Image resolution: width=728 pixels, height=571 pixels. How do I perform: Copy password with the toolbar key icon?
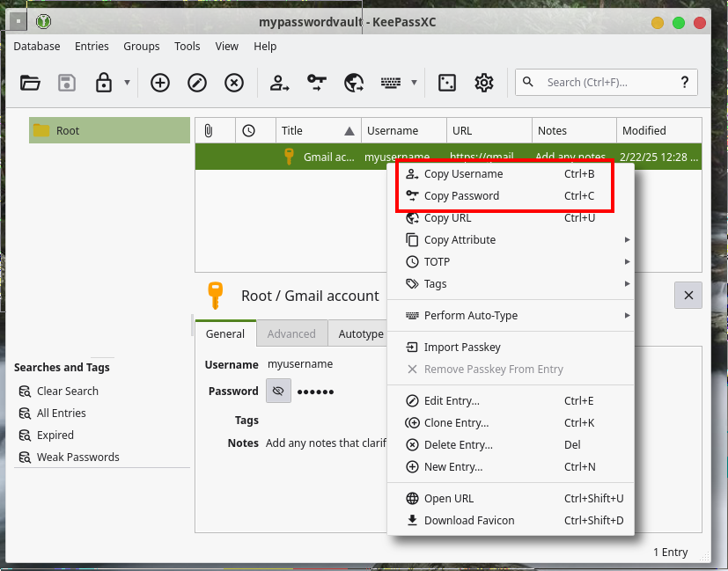point(317,83)
